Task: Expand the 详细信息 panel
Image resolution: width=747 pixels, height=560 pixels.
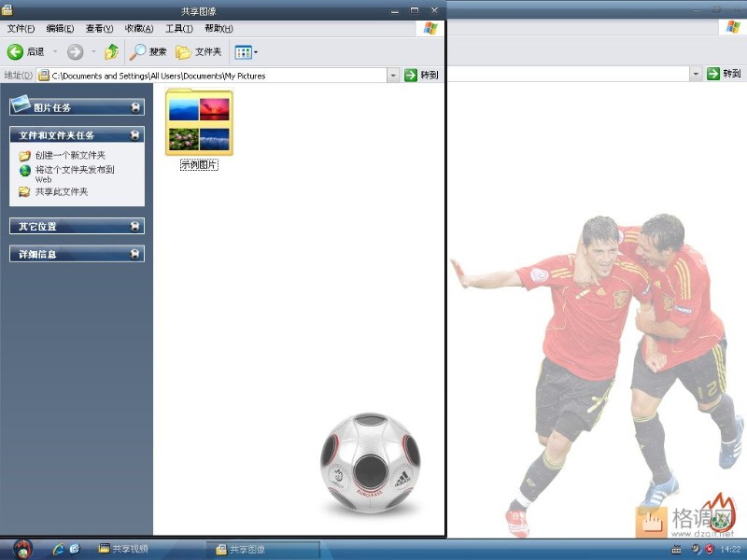Action: point(135,254)
